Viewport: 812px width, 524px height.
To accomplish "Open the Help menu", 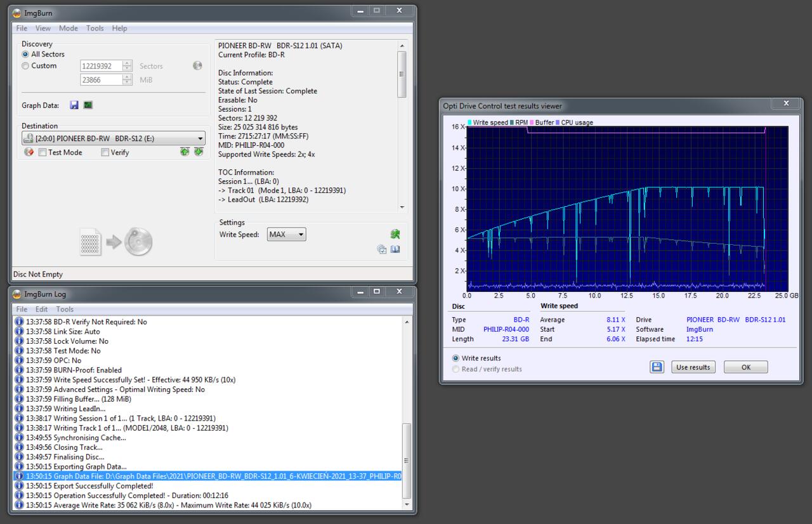I will tap(119, 28).
